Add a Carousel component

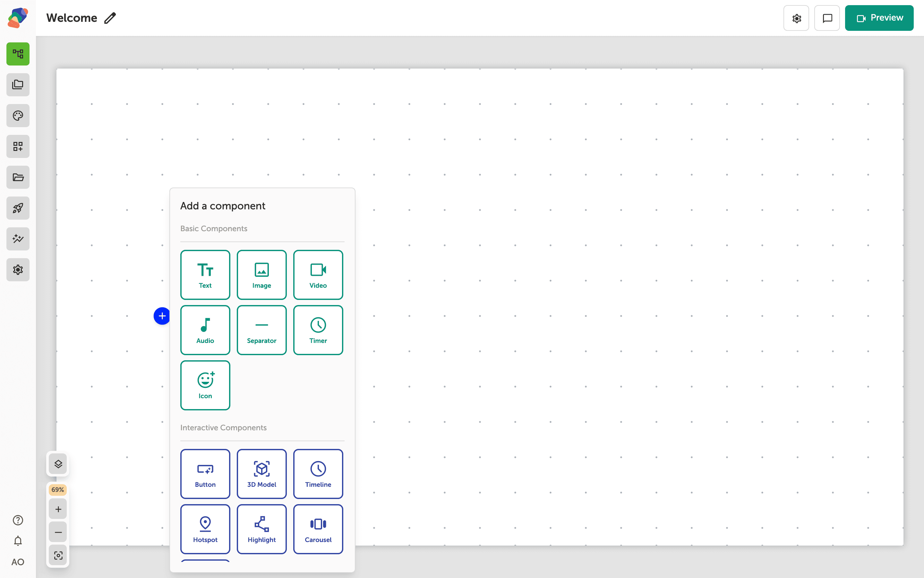click(318, 529)
